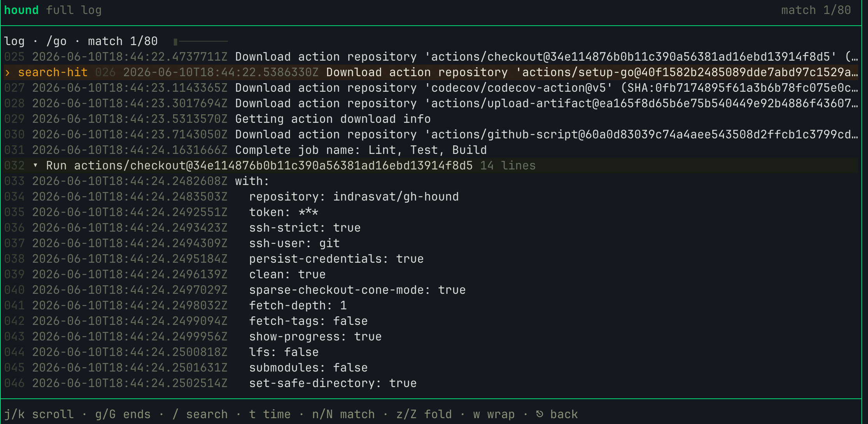Click timestamp 2026-06-10T18:44:24.2502514Z
This screenshot has height=424, width=868.
[130, 383]
